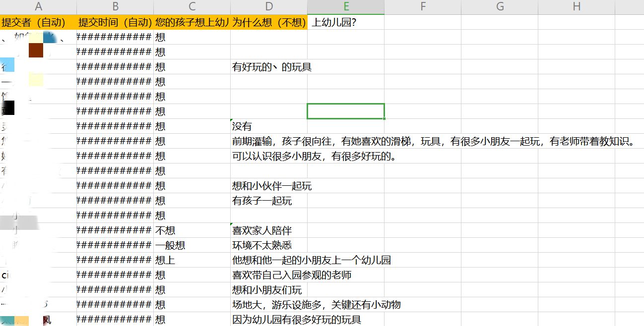Click the 想 cell beside 有好玩的丶的玩具
The width and height of the screenshot is (644, 326).
[192, 67]
